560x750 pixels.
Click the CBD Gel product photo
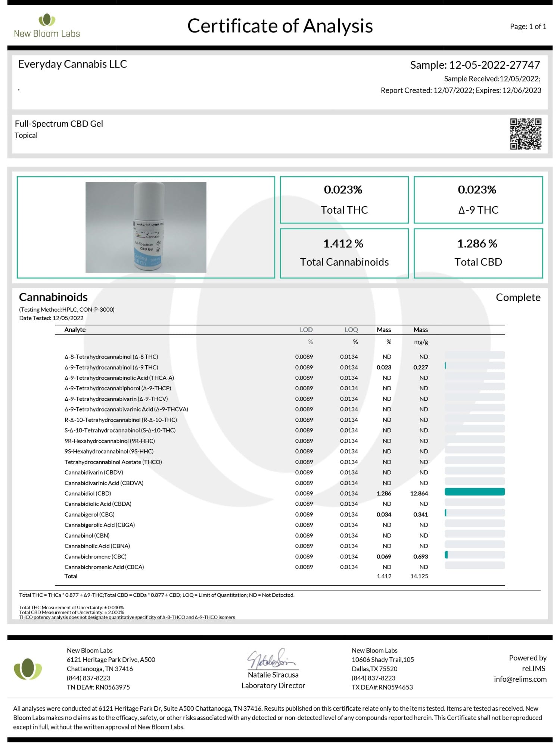click(x=146, y=227)
